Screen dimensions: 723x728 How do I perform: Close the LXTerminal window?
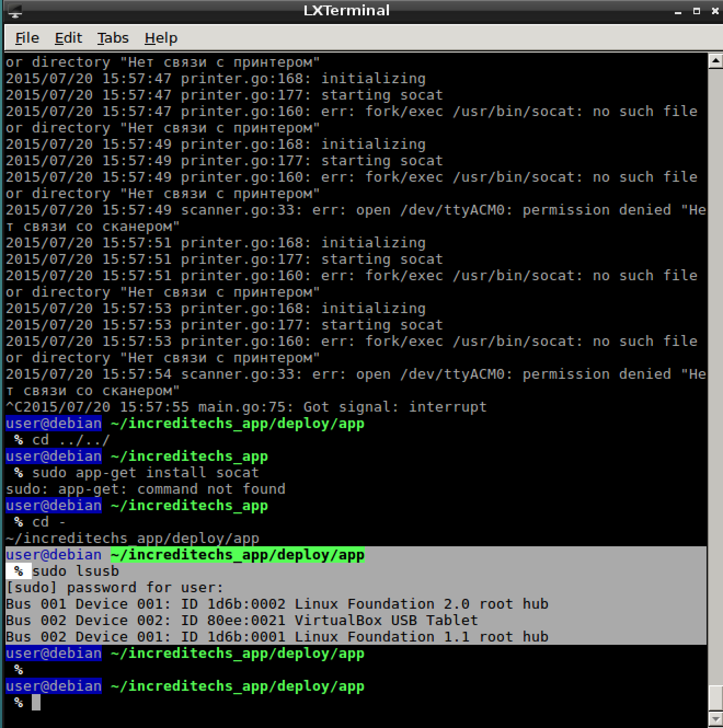714,11
